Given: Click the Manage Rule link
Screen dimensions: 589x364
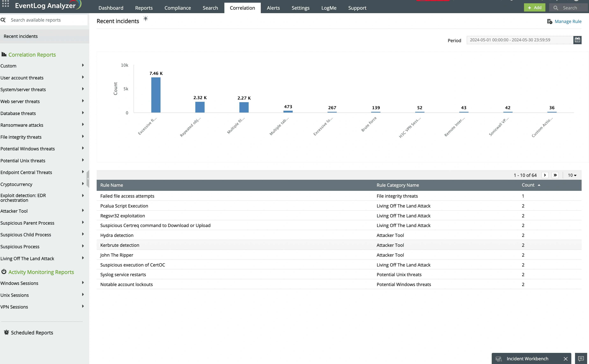Looking at the screenshot, I should point(568,21).
